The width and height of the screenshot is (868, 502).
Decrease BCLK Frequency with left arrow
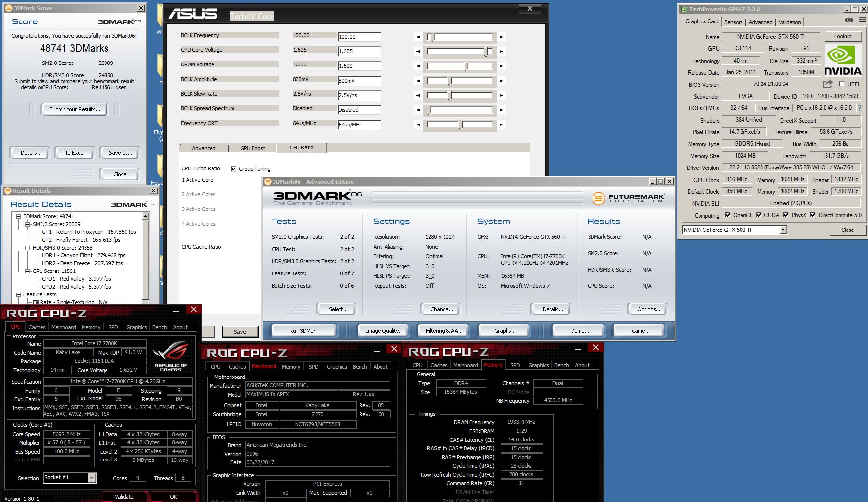pyautogui.click(x=418, y=37)
